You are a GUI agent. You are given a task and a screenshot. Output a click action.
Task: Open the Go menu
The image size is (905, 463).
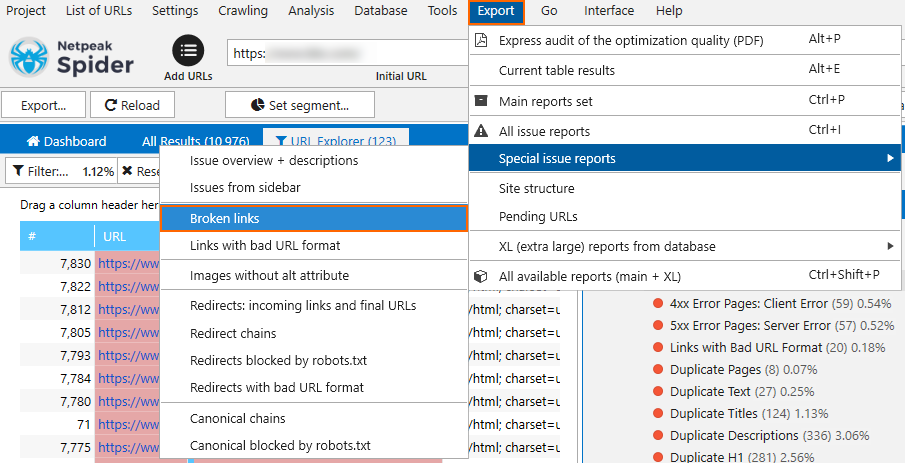549,10
